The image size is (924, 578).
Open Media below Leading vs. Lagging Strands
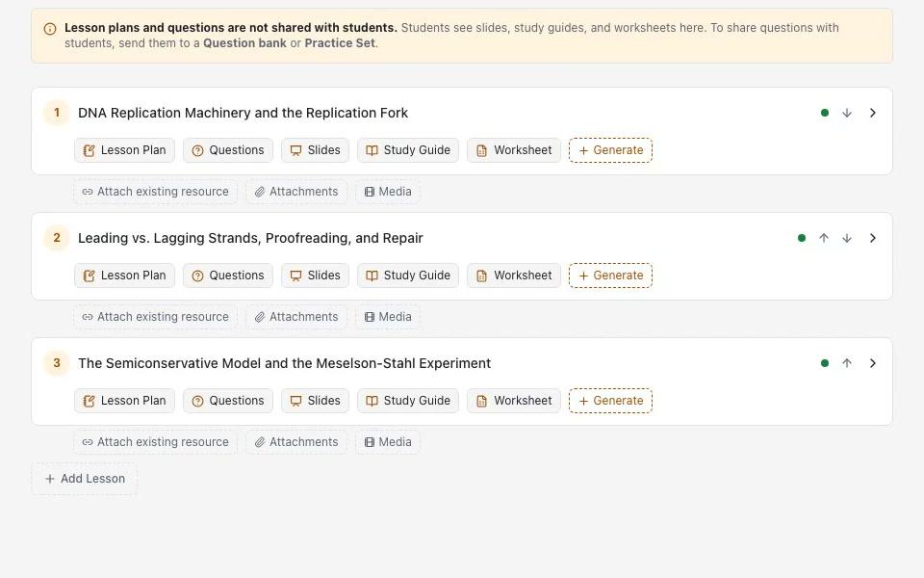pyautogui.click(x=388, y=317)
